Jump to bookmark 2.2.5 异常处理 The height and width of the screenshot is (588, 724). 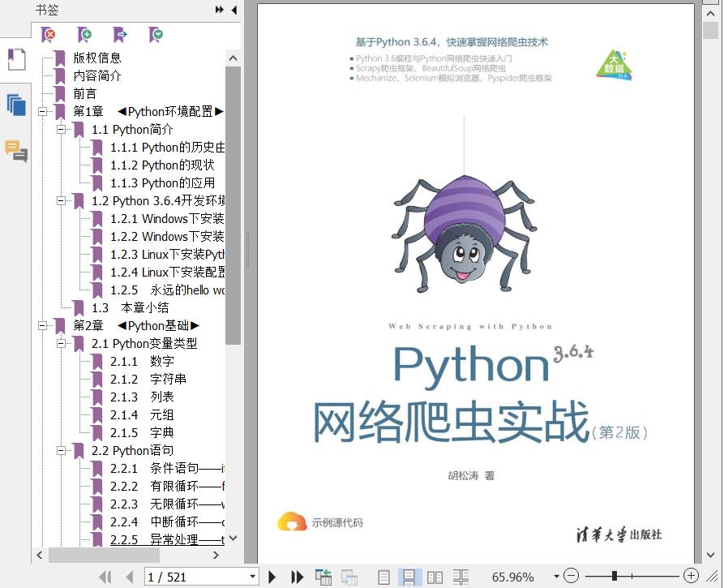(168, 539)
